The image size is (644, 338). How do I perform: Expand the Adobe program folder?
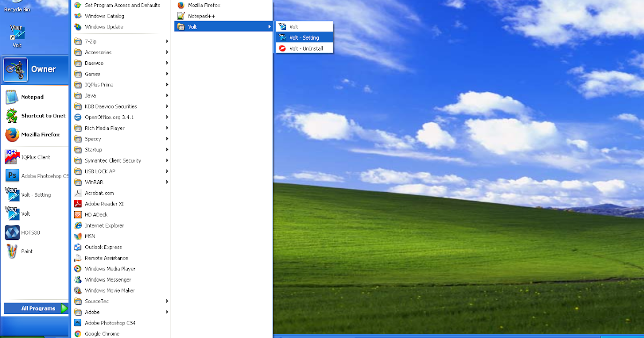click(x=121, y=312)
